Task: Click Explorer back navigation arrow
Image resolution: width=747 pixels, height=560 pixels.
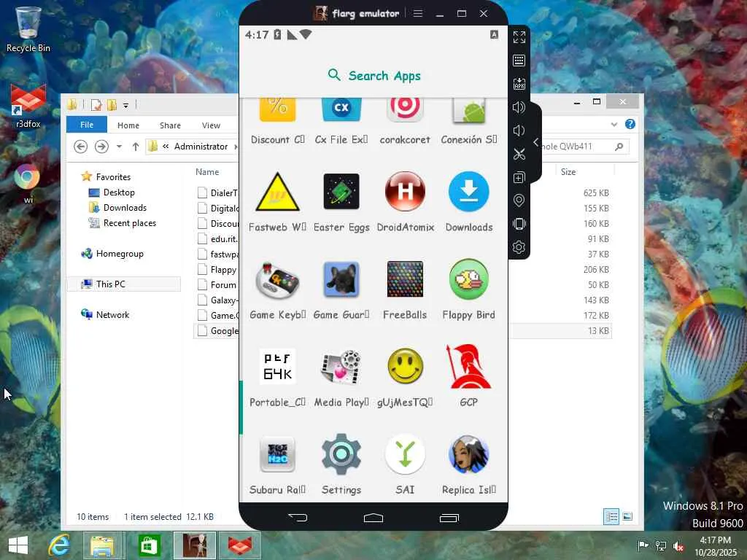Action: point(80,146)
